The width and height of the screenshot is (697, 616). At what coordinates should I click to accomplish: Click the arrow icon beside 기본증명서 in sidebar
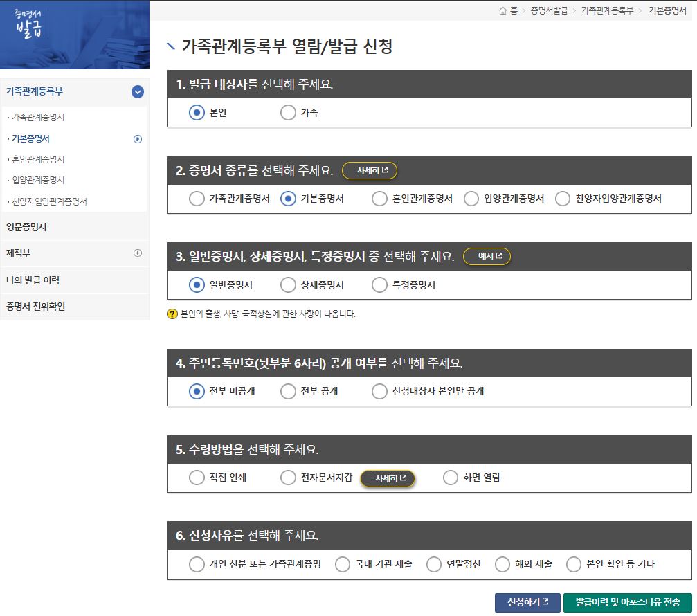(x=137, y=138)
